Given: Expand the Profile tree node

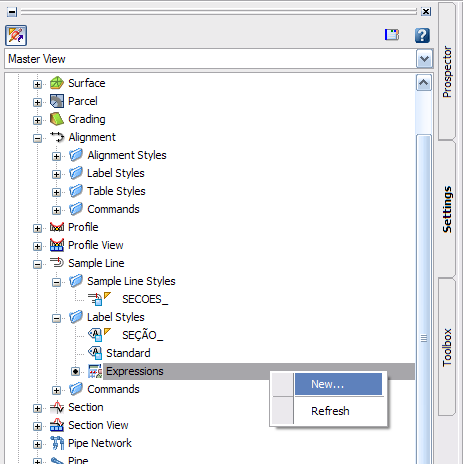Looking at the screenshot, I should click(x=38, y=228).
